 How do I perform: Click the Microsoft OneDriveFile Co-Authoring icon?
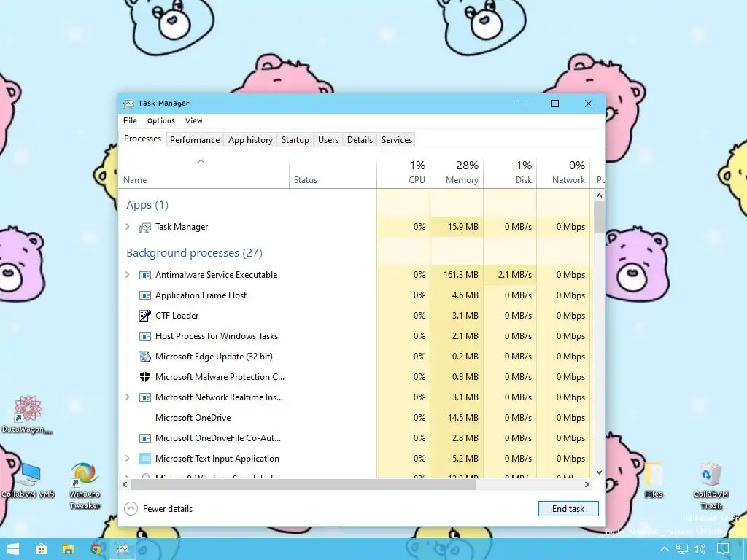[x=145, y=438]
